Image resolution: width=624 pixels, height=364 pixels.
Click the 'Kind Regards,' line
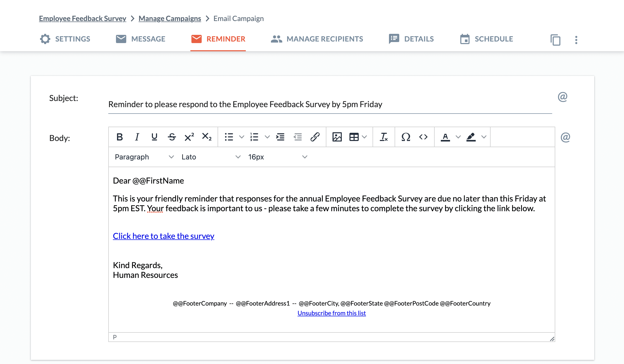[x=138, y=265]
